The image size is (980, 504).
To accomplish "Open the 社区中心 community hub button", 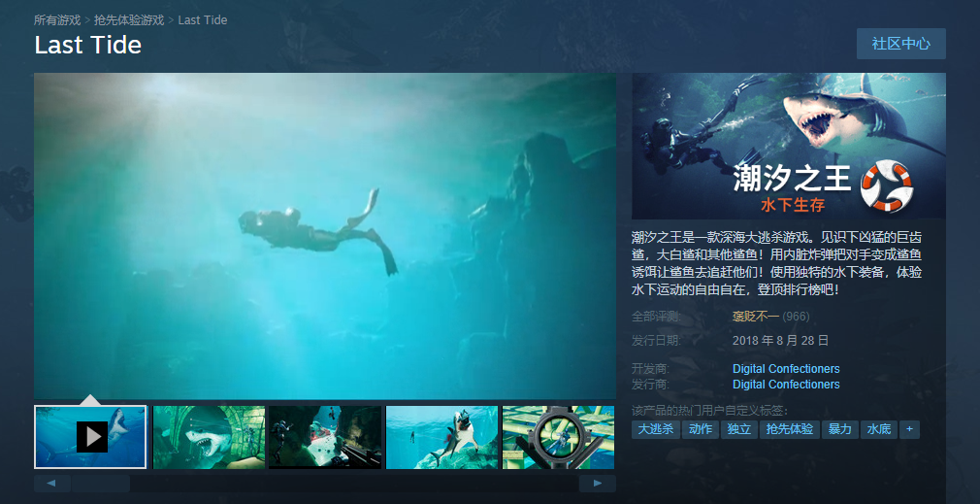I will (900, 44).
